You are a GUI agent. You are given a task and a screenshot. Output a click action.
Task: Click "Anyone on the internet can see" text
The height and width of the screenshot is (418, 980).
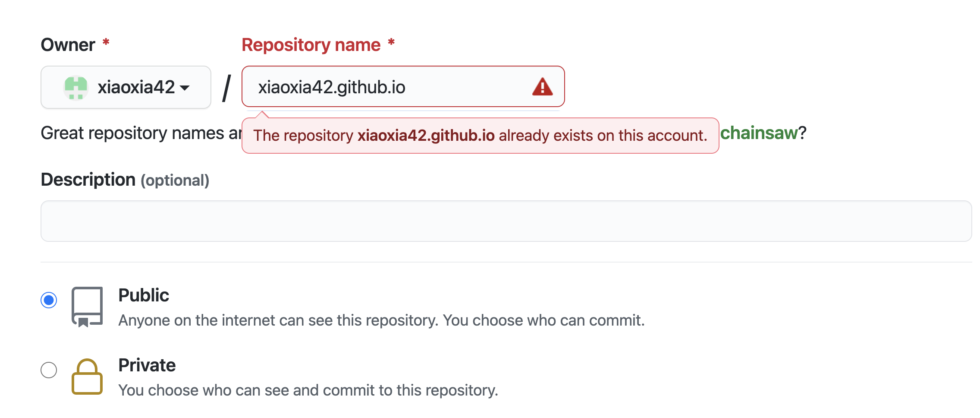pyautogui.click(x=381, y=320)
